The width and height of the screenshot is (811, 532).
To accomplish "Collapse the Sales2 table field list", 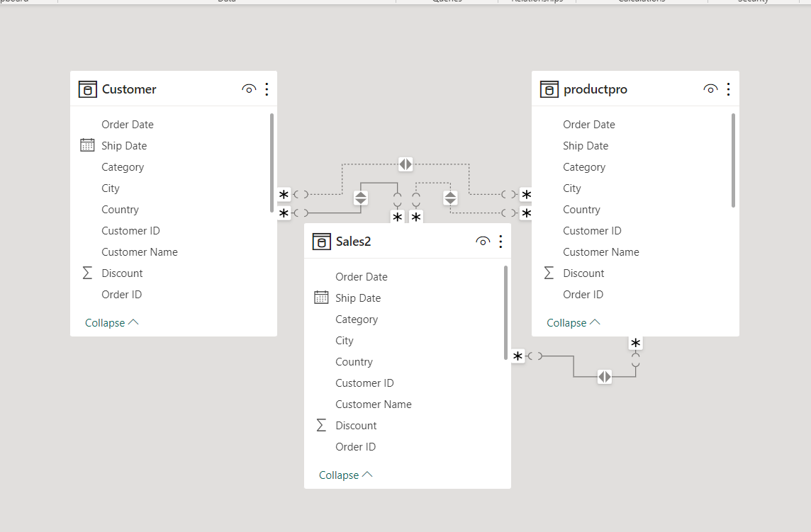I will coord(345,475).
